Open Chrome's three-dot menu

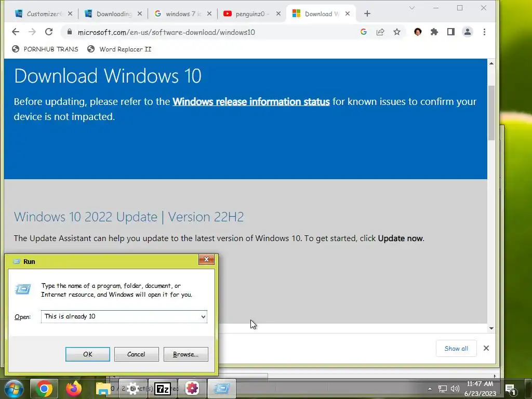485,32
